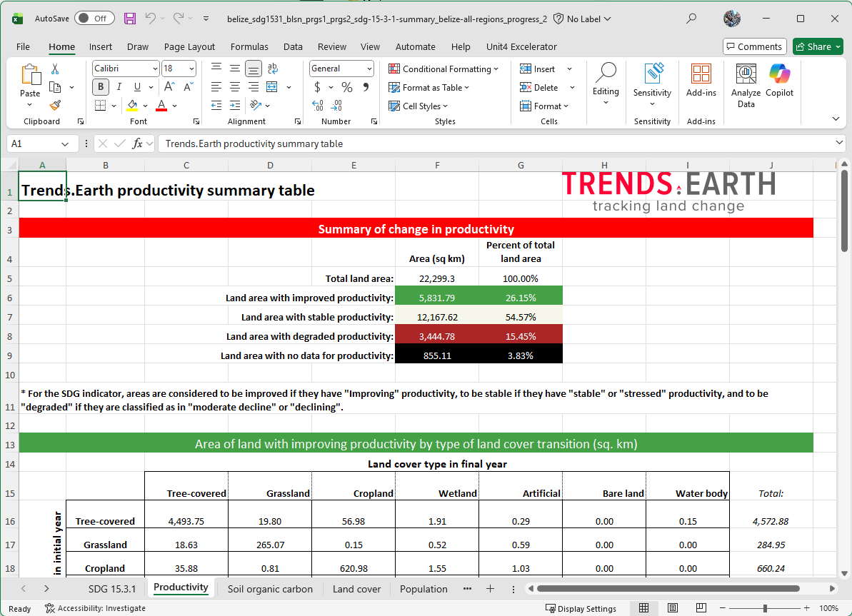Open the No Label sensitivity dropdown
The image size is (852, 616).
click(x=582, y=19)
